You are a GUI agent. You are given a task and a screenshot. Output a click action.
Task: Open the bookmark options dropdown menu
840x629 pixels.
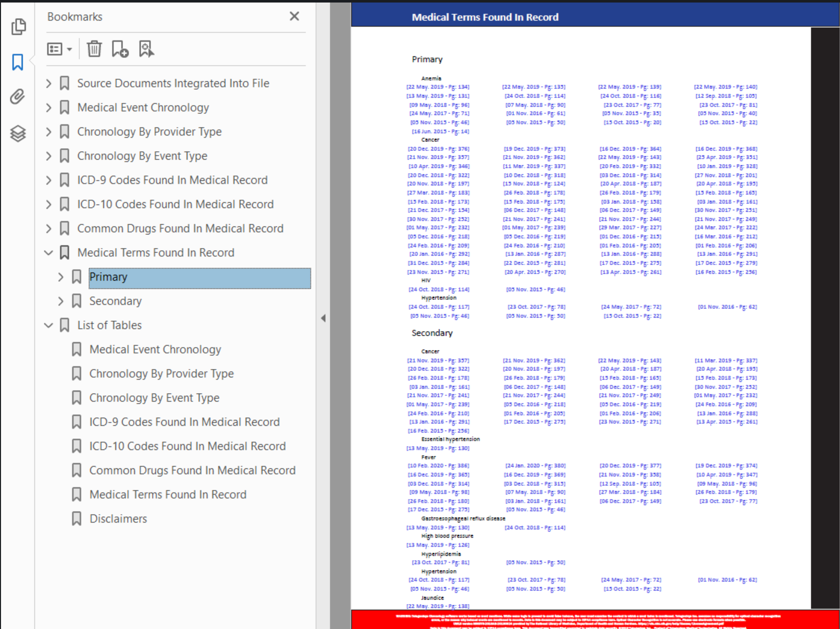[59, 49]
